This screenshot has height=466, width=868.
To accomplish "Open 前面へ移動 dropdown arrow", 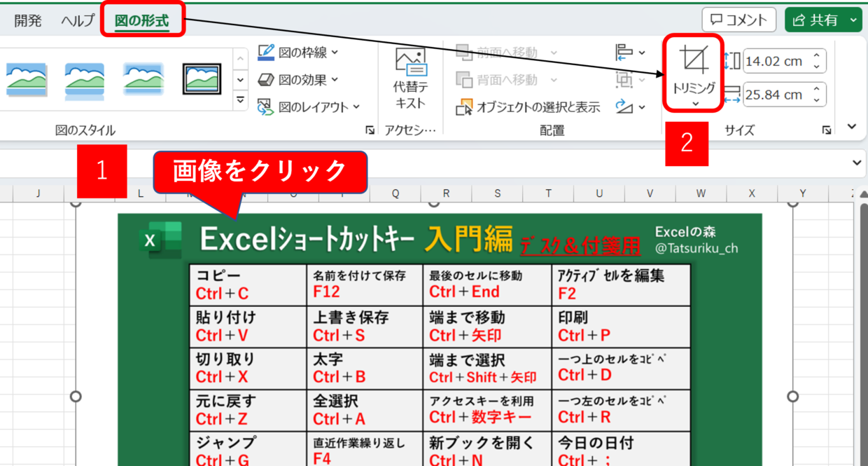I will [x=554, y=52].
